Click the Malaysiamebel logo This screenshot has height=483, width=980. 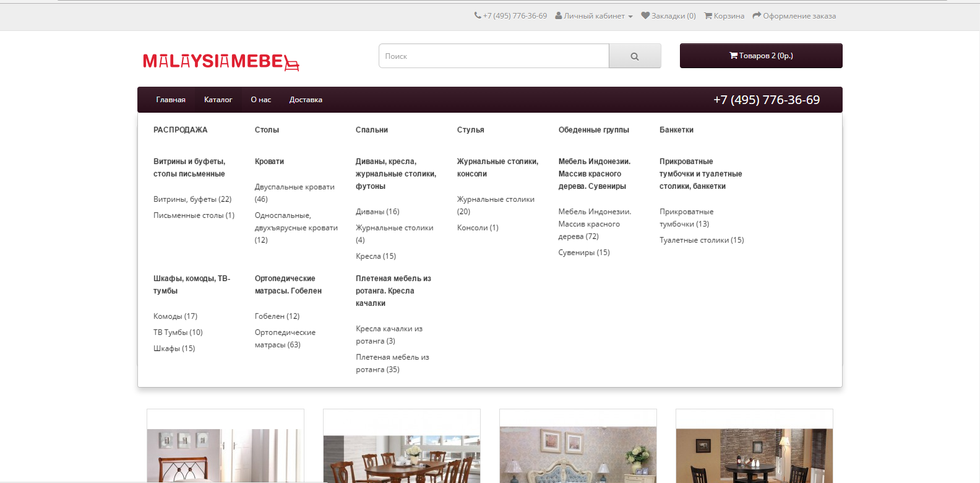point(221,61)
